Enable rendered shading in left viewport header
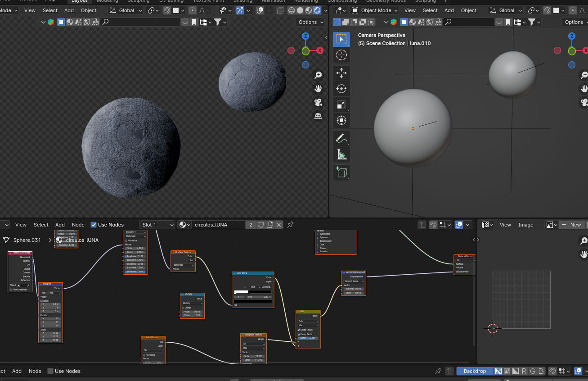588x381 pixels. click(x=317, y=10)
